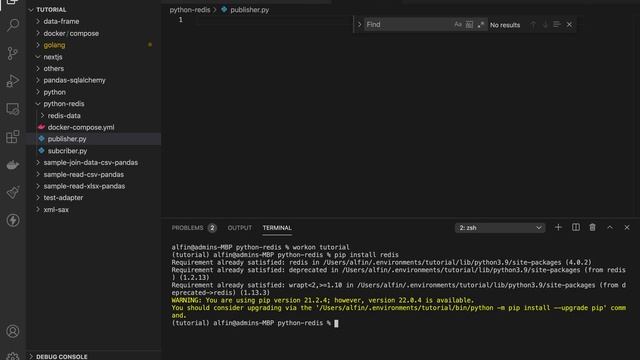Click publisher.py in the breadcrumb

pyautogui.click(x=249, y=10)
